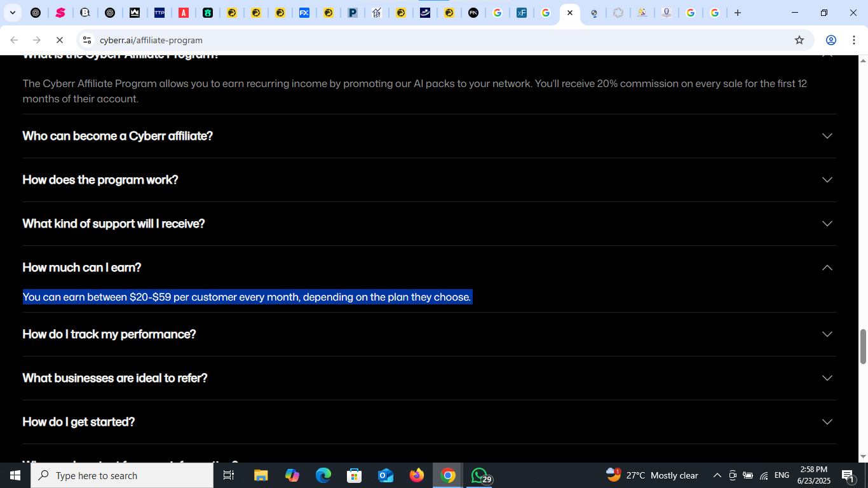This screenshot has height=488, width=868.
Task: Switch to the xF tab
Action: (x=522, y=13)
